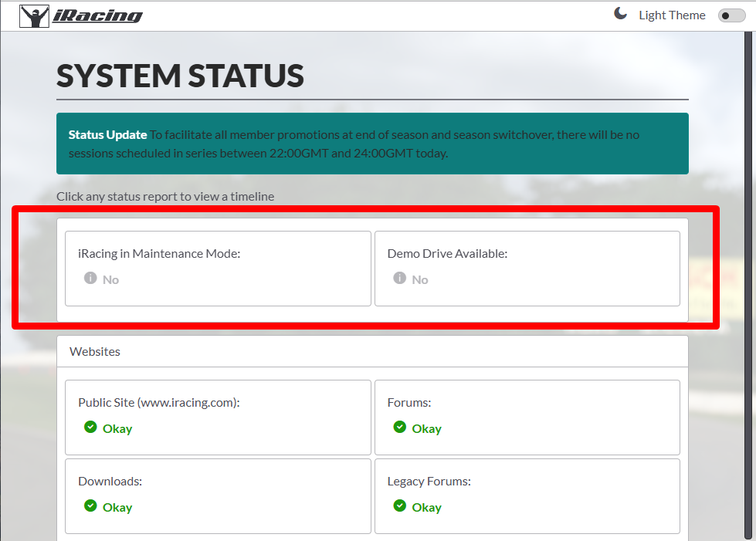Click the No value under Demo Drive Available
Viewport: 756px width, 541px height.
[420, 280]
